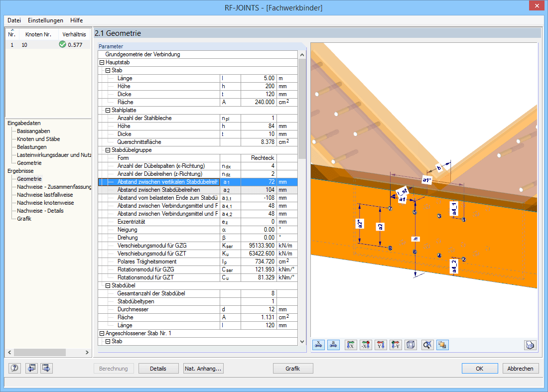Select row 1 with Knoten 10
Screen dimensions: 548x392
tap(48, 45)
